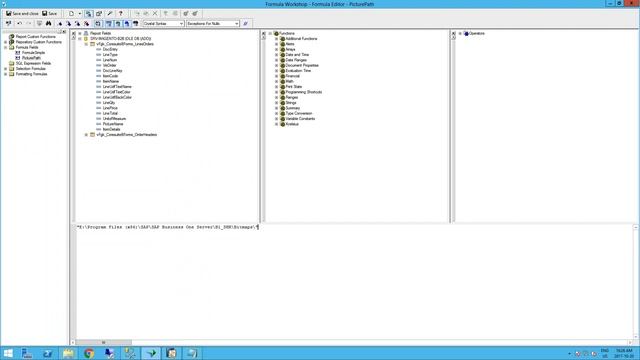Select the PicturePath formula in the tree
Screen dimensions: 640x360
(31, 58)
